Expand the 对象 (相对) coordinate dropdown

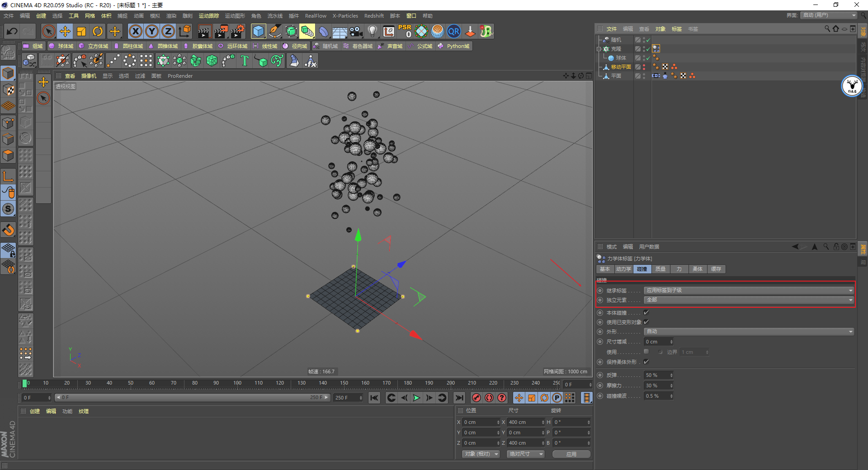click(481, 454)
